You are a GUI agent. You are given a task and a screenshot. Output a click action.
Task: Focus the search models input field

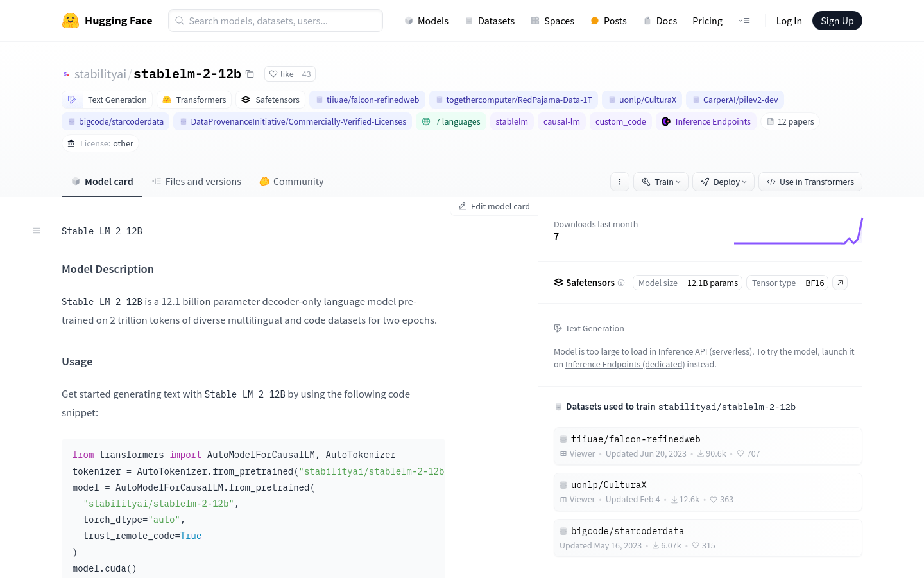[275, 21]
